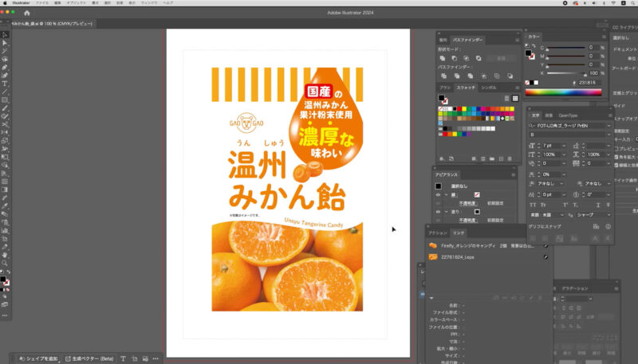Select the Line Segment tool

tap(5, 92)
